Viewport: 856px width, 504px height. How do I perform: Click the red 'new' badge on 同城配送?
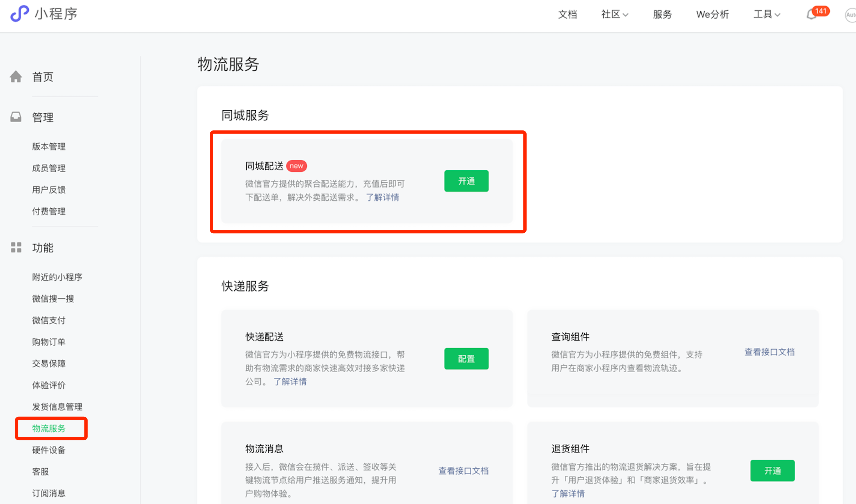(x=296, y=166)
